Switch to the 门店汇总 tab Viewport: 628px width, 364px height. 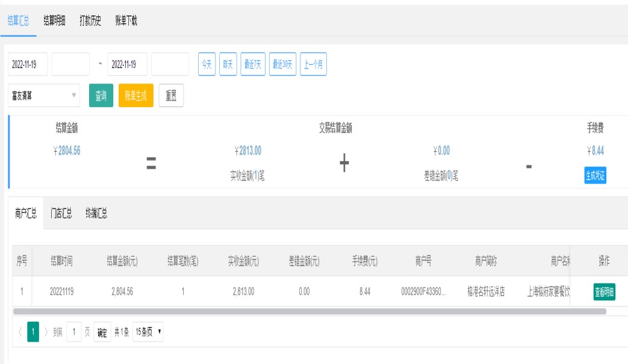point(61,213)
